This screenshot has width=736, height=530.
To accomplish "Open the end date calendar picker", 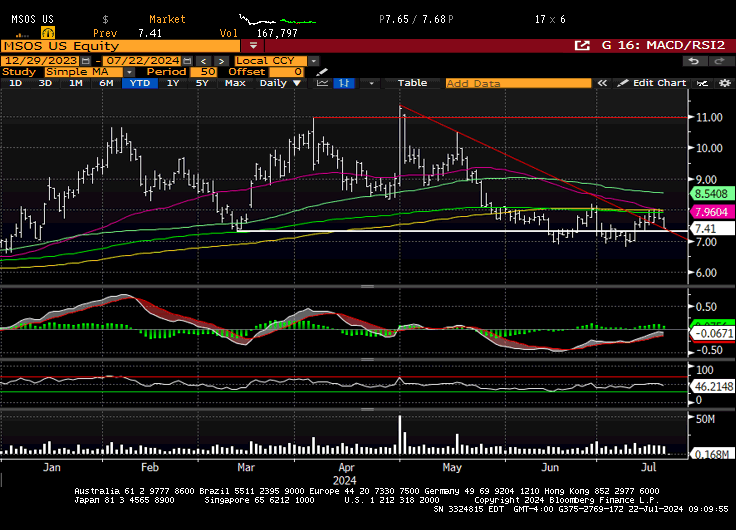I will tap(187, 61).
